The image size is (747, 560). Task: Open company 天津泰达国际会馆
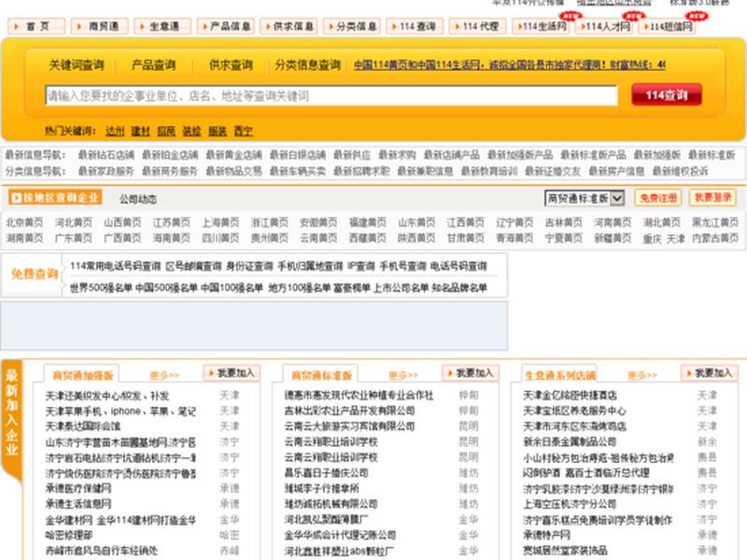(83, 427)
